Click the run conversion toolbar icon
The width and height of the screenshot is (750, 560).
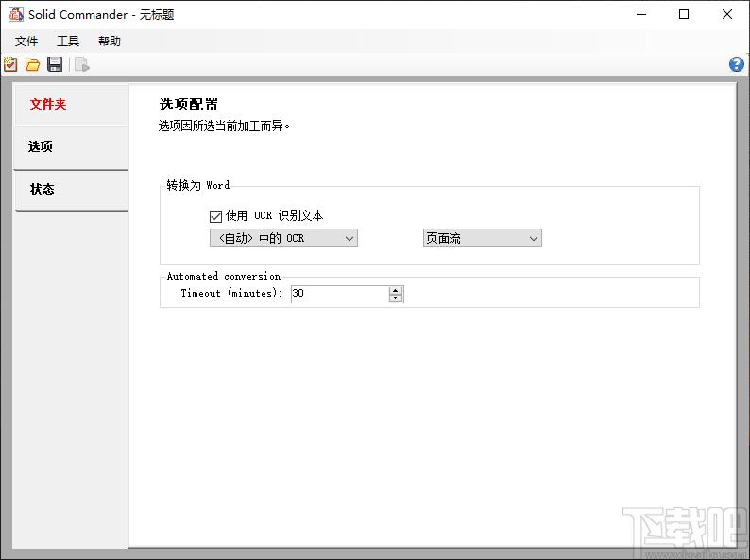coord(82,64)
